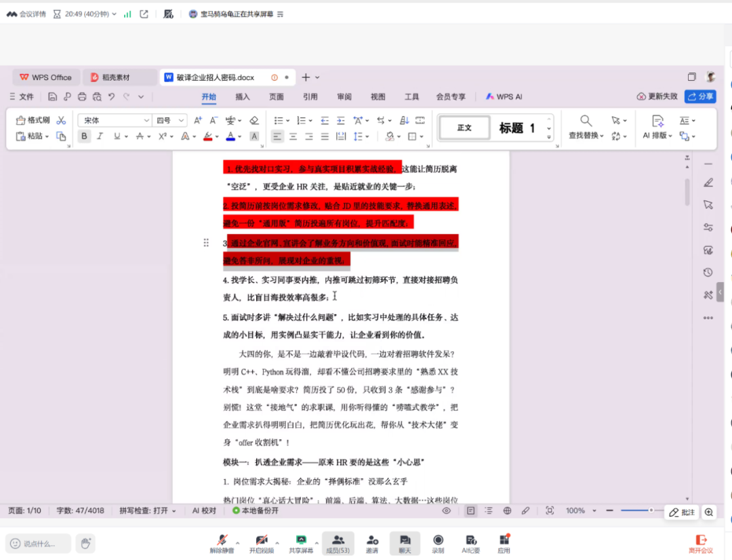
Task: Open Find and Replace (查找替换)
Action: [x=586, y=127]
